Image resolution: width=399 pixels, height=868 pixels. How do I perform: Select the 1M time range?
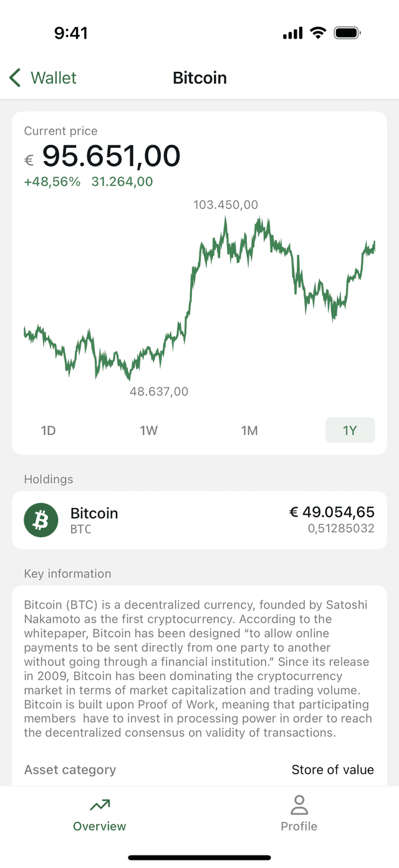249,431
